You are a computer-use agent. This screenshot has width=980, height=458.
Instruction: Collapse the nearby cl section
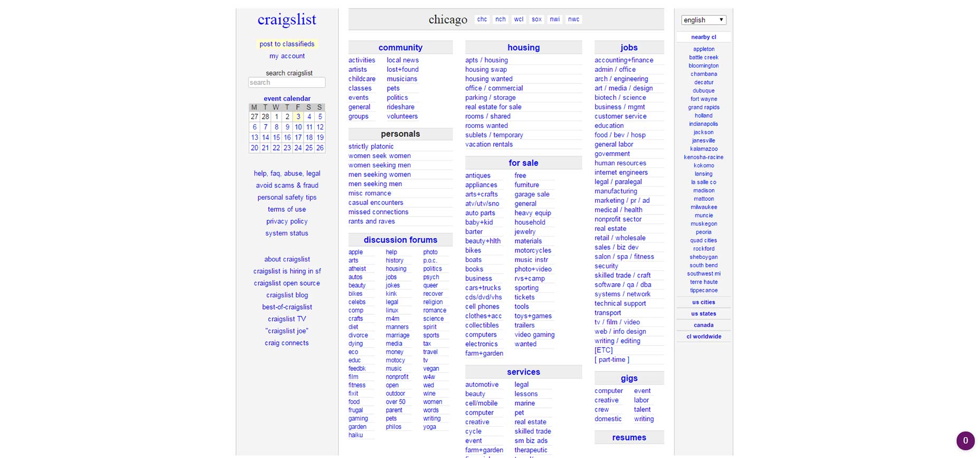click(x=703, y=37)
